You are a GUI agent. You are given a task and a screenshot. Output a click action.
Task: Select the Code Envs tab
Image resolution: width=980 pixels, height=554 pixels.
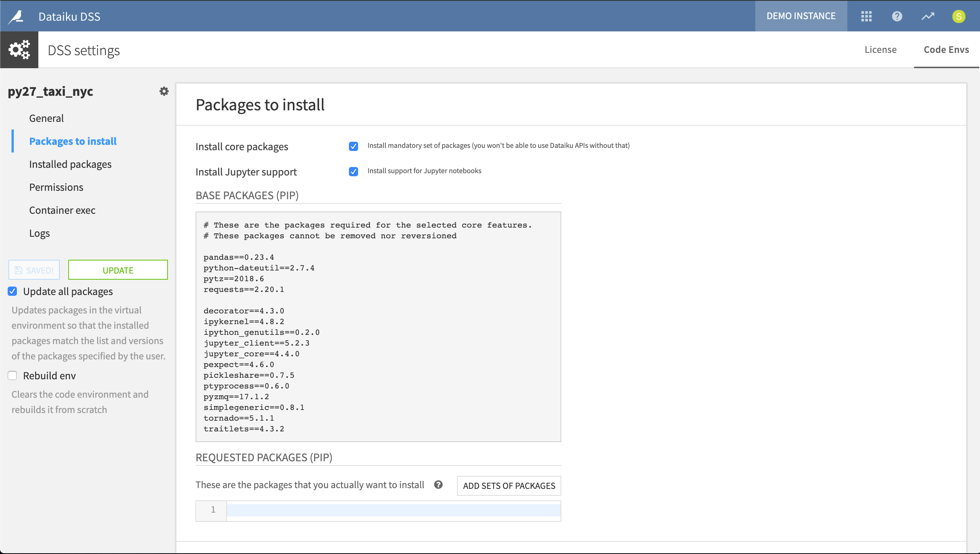tap(946, 50)
